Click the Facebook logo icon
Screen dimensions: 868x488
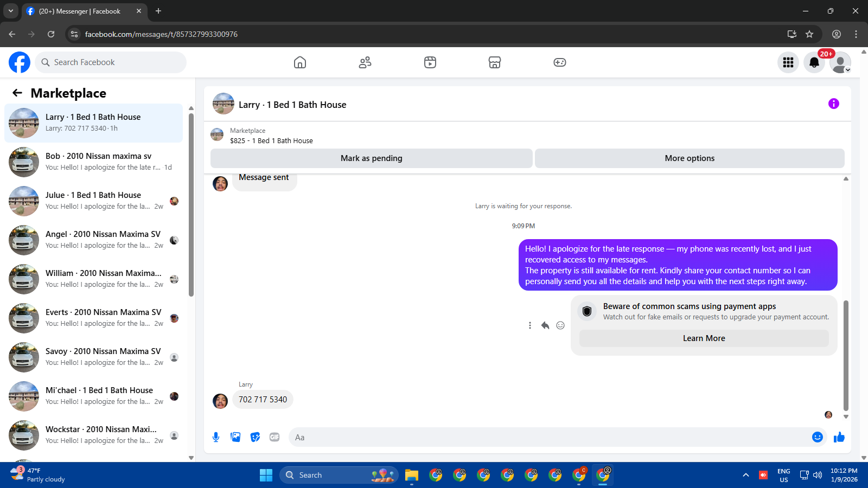(20, 62)
